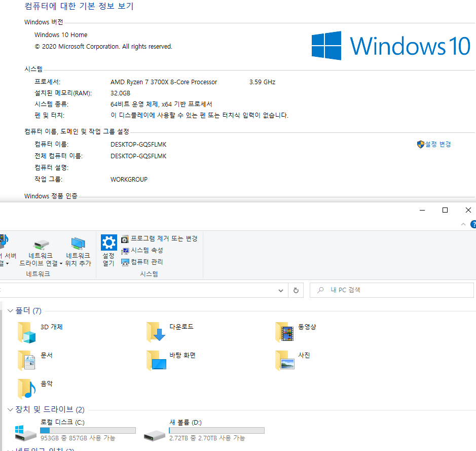Click 2.72TB 중 2.70TB 사용 가능 text
476x451 pixels.
click(207, 438)
